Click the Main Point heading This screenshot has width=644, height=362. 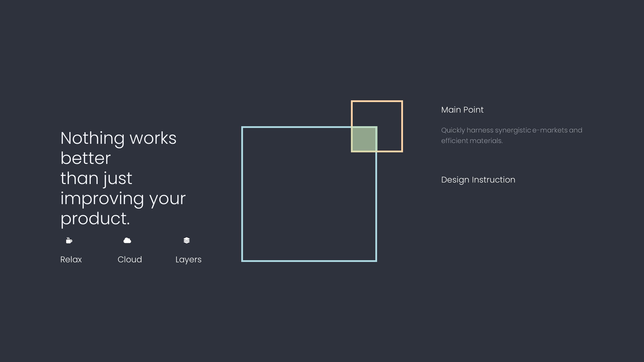(x=462, y=110)
